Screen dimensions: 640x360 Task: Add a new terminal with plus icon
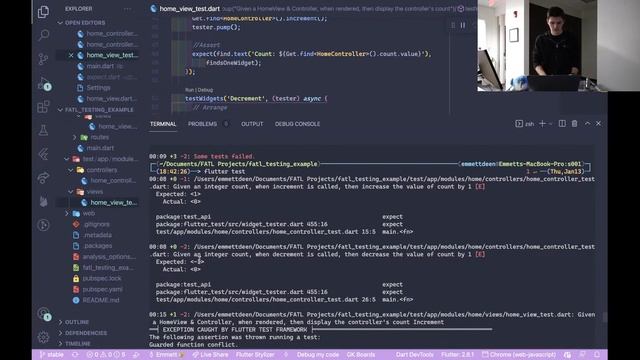542,124
